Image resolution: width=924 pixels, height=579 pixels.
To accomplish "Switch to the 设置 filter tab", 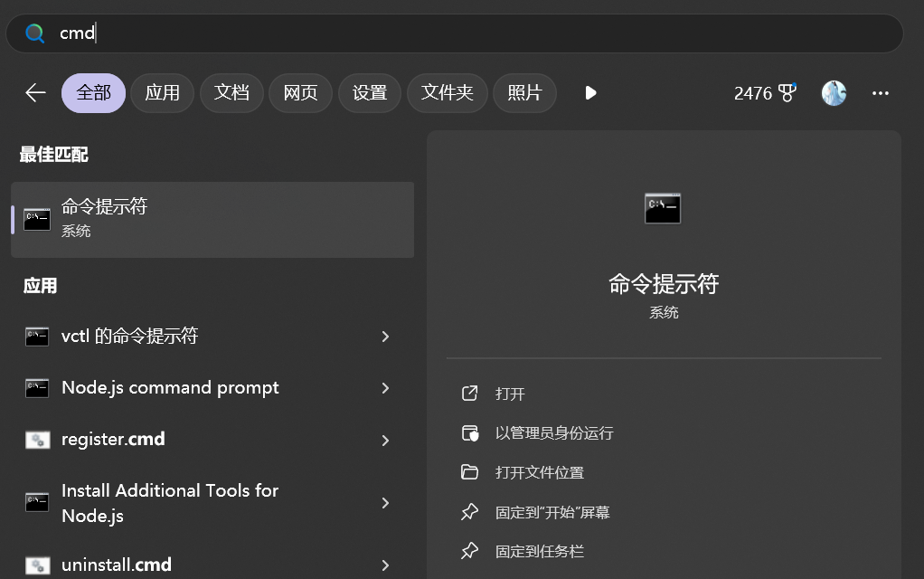I will point(370,93).
